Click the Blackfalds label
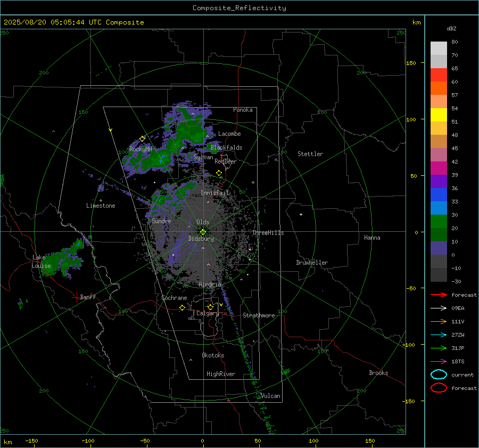This screenshot has height=448, width=479. (x=226, y=148)
